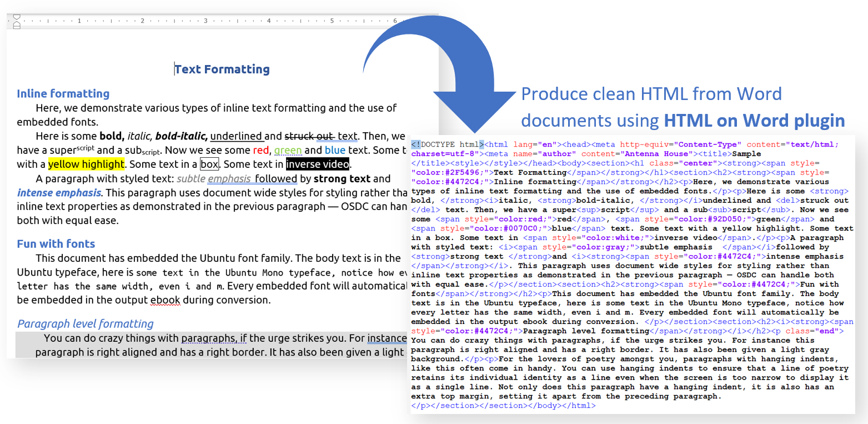Image resolution: width=868 pixels, height=424 pixels.
Task: Click the highlighted "<!DOCTYPE html>" tag in the HTML code
Action: click(x=448, y=144)
